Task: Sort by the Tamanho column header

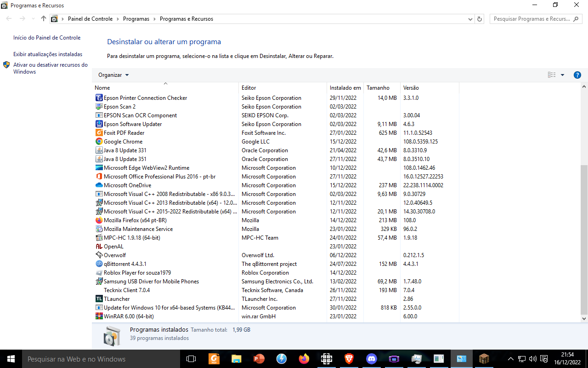Action: point(382,87)
